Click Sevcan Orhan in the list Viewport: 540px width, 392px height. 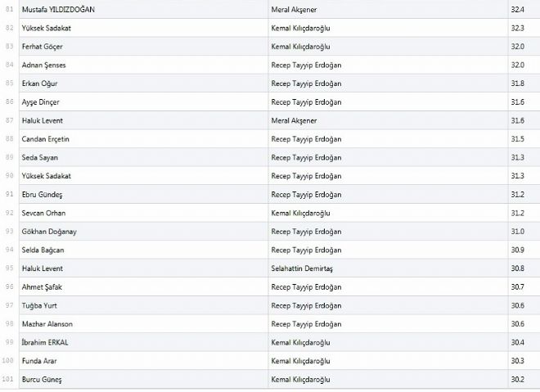pyautogui.click(x=43, y=213)
